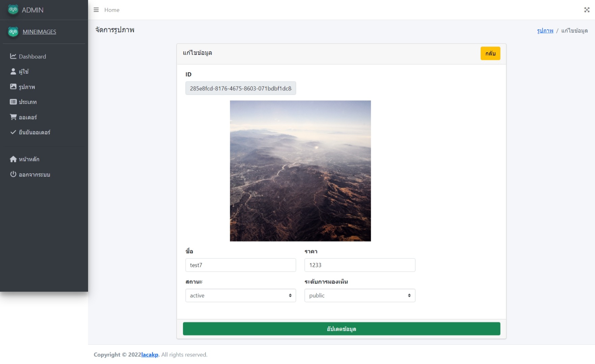This screenshot has width=595, height=364.
Task: Go to หน้าหลัก main page
Action: pyautogui.click(x=44, y=159)
